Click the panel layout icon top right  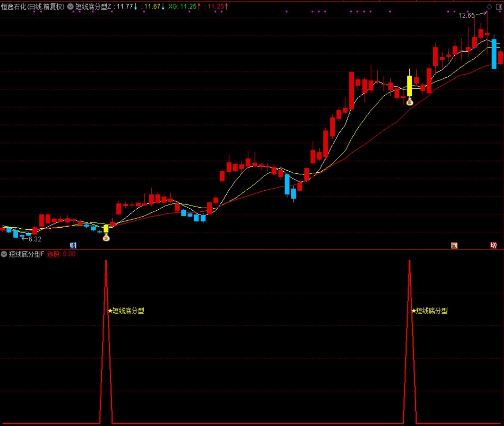click(x=499, y=7)
